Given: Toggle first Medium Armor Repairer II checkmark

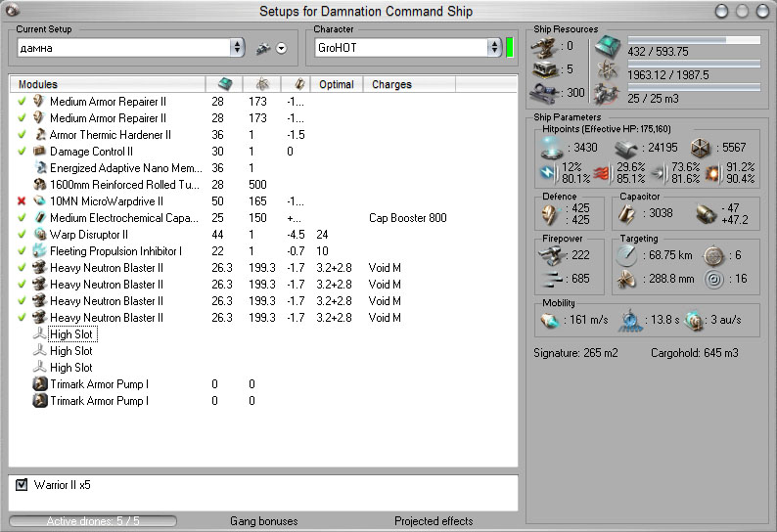Looking at the screenshot, I should tap(22, 101).
